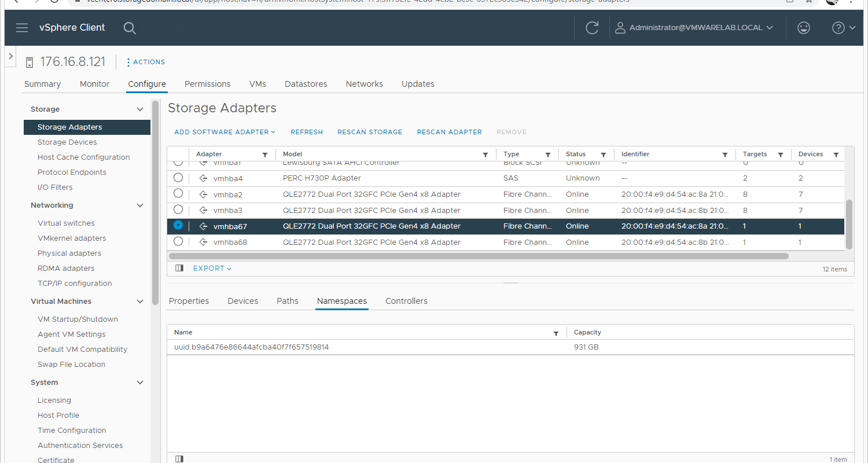The image size is (868, 463).
Task: Click Rescan Storage
Action: 370,132
